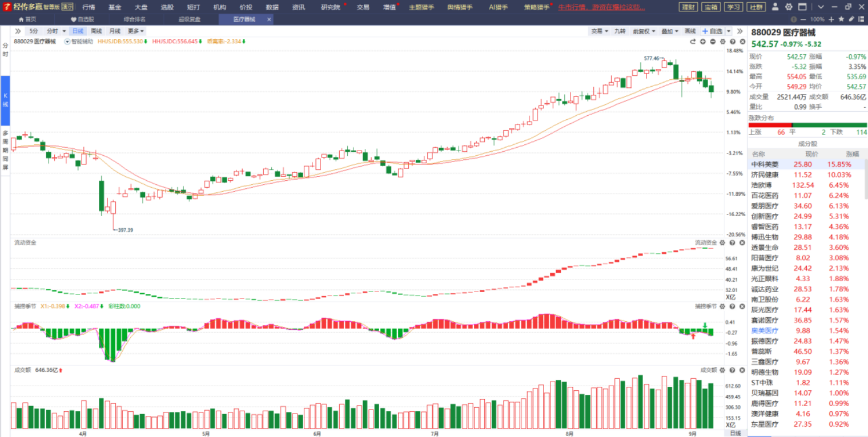Click the 社群 button
The height and width of the screenshot is (437, 868).
coord(756,7)
